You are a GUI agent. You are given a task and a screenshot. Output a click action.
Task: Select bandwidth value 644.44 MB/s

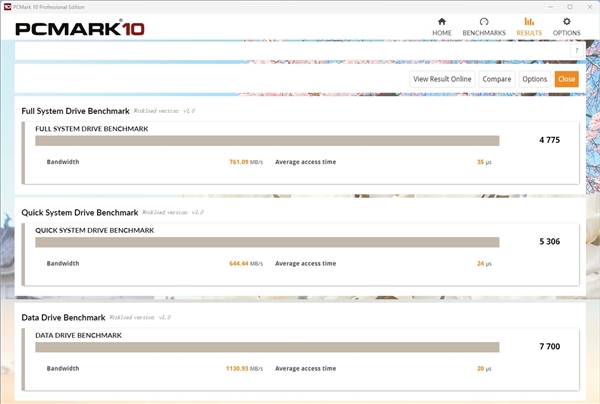[x=246, y=264]
